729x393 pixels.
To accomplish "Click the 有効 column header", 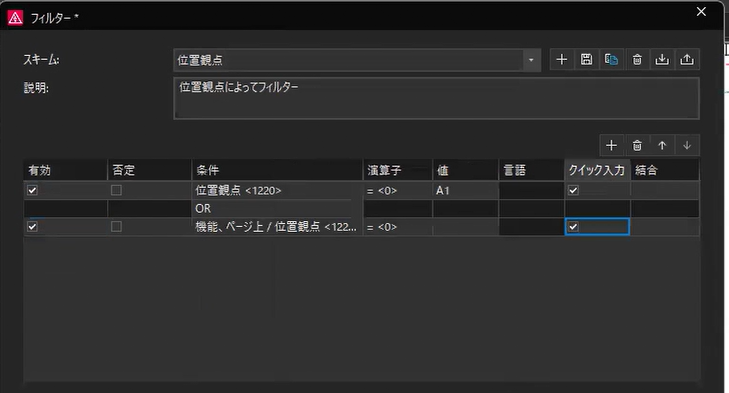I will click(66, 170).
